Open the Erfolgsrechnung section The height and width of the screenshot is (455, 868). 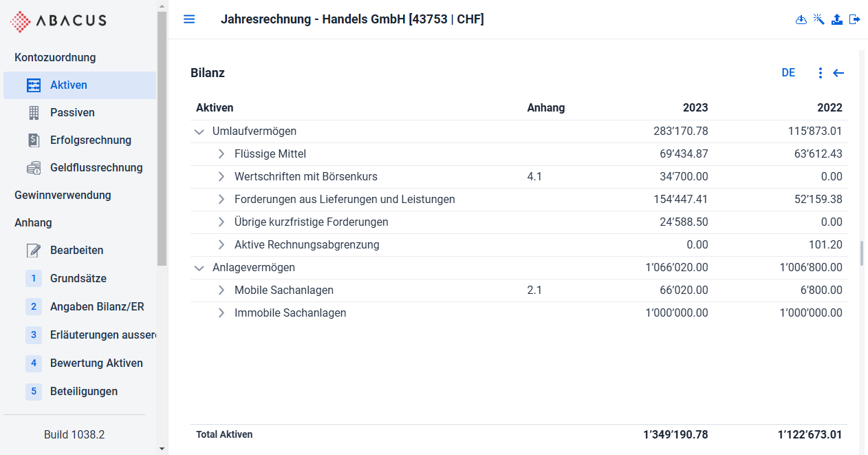coord(80,140)
